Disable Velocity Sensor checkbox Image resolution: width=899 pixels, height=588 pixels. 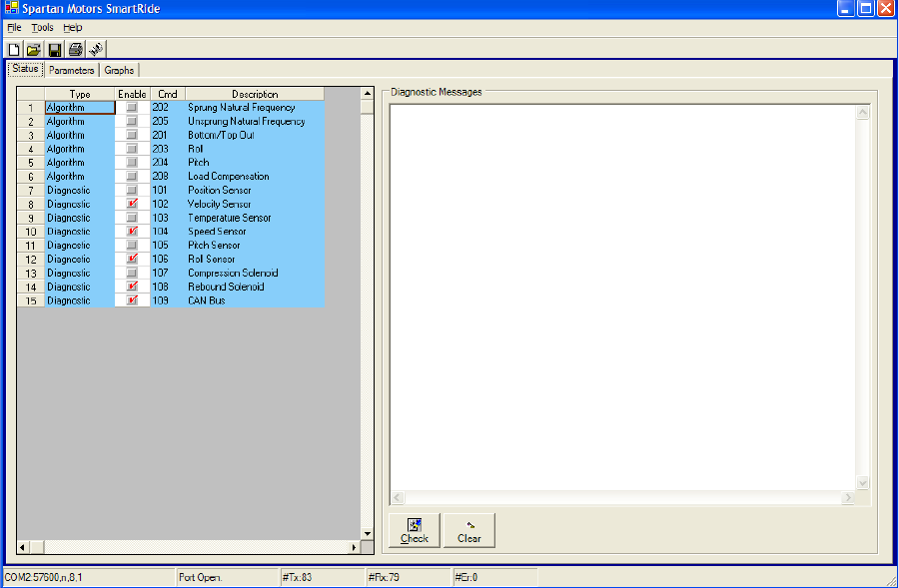(132, 204)
